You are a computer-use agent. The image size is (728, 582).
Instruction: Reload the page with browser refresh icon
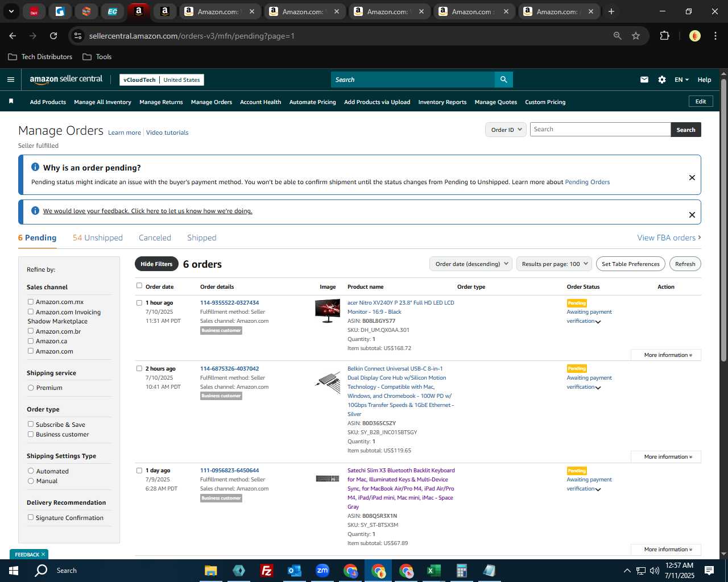click(x=53, y=36)
